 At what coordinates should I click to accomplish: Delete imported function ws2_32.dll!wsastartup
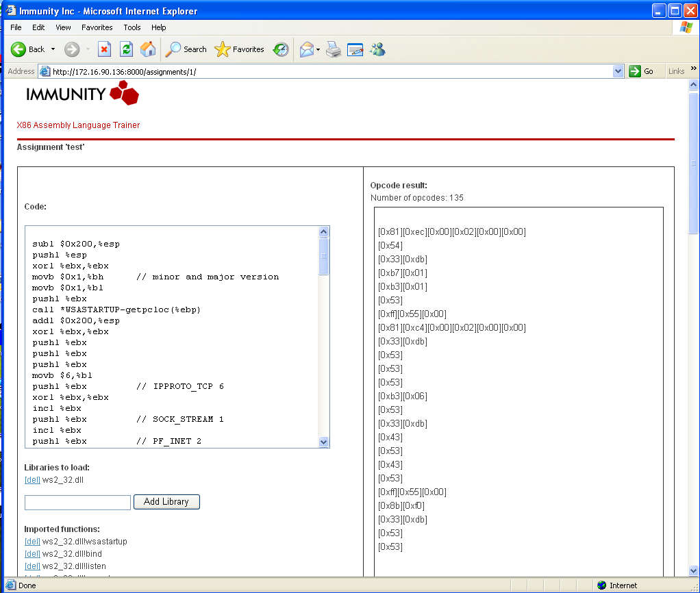click(x=32, y=542)
